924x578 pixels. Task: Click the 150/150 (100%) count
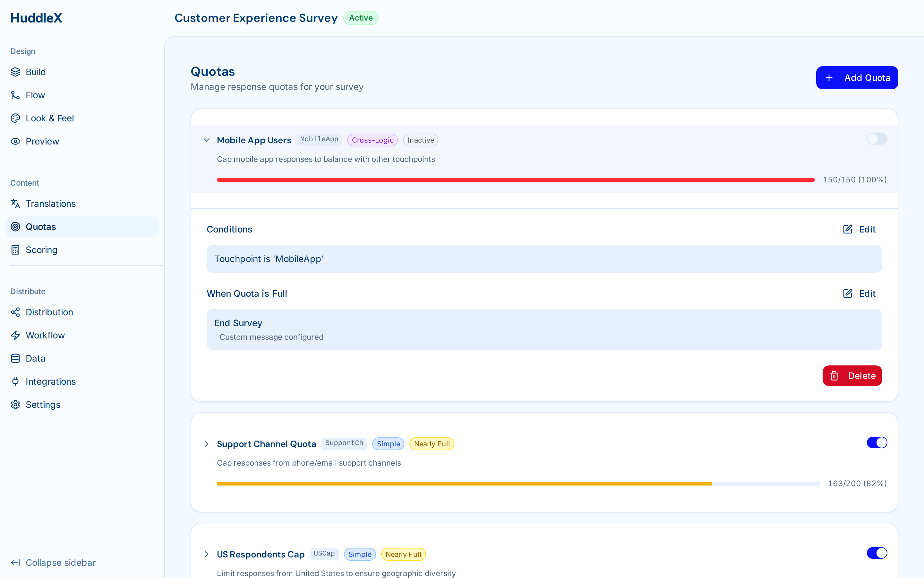[x=854, y=180]
